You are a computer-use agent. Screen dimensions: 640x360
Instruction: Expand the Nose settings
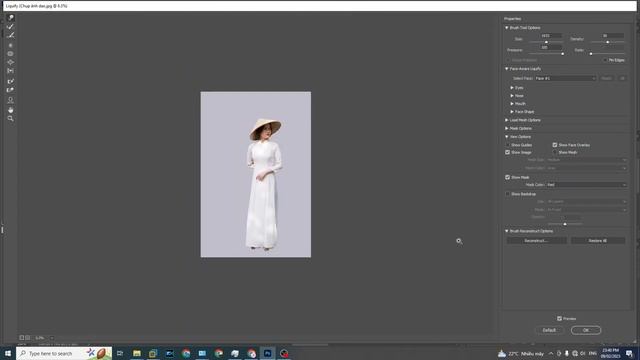512,96
